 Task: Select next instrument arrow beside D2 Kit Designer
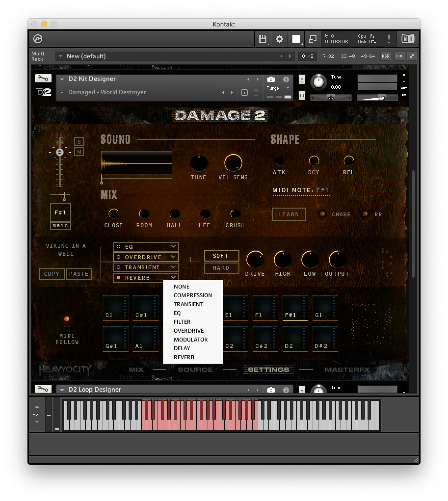(x=257, y=79)
